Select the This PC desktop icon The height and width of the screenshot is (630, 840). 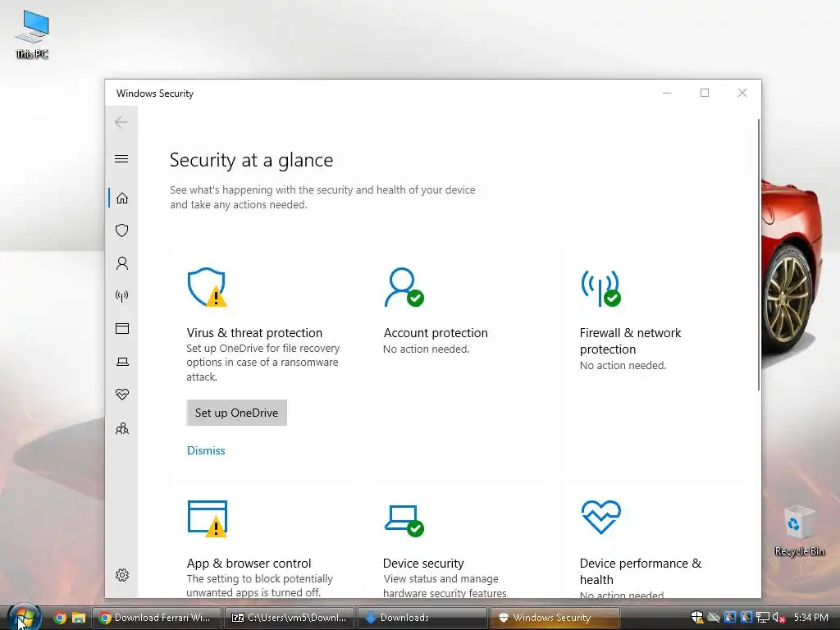tap(32, 34)
